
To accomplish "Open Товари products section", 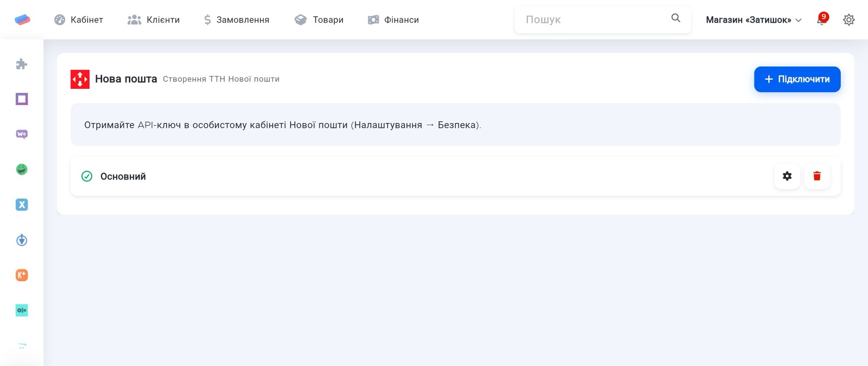I will click(319, 20).
